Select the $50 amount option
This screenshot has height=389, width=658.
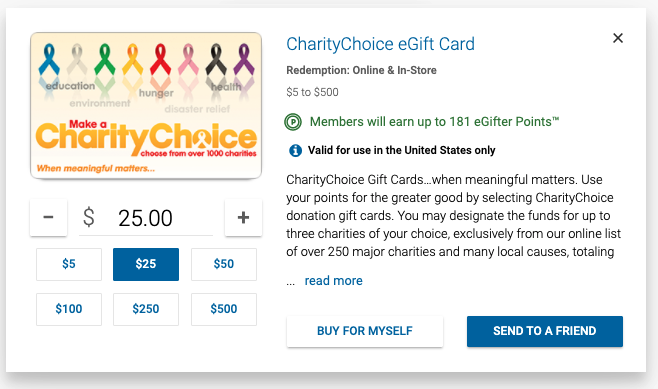[224, 264]
